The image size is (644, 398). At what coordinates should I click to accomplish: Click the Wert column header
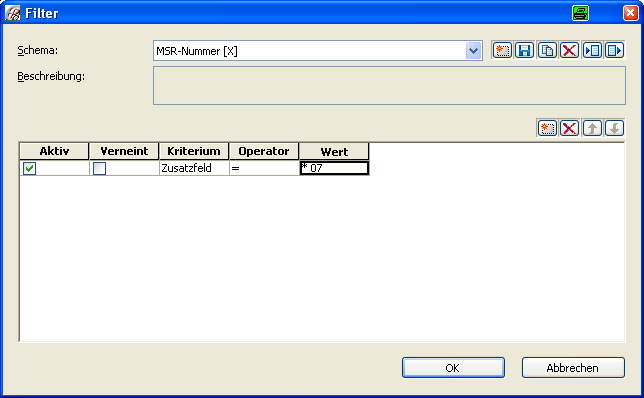(x=334, y=152)
